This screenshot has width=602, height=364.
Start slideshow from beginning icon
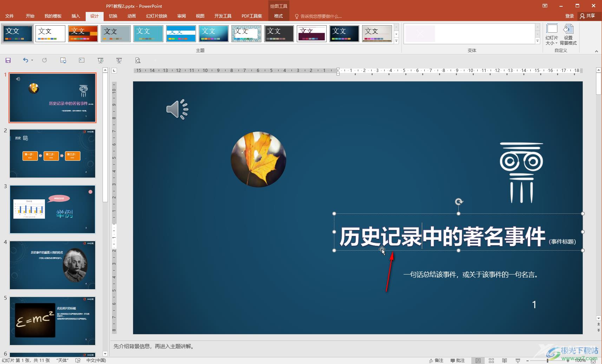pos(100,60)
